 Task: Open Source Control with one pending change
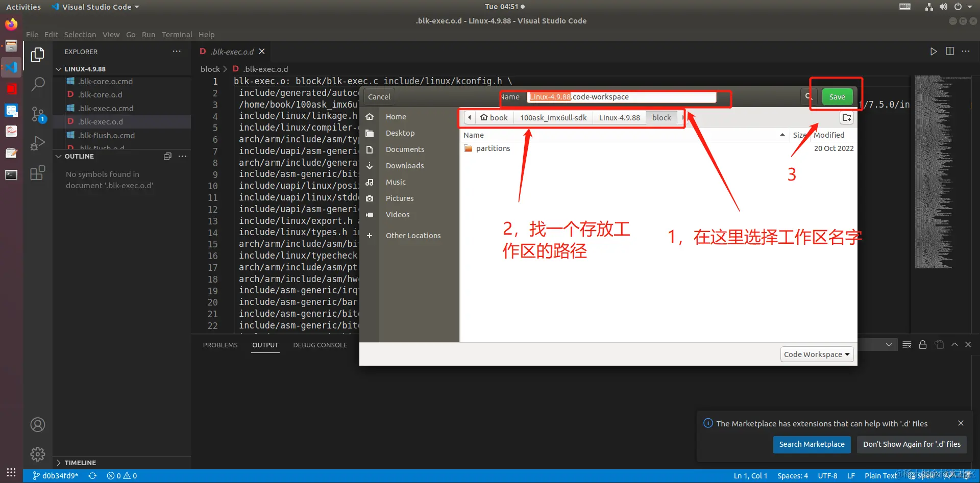[38, 114]
